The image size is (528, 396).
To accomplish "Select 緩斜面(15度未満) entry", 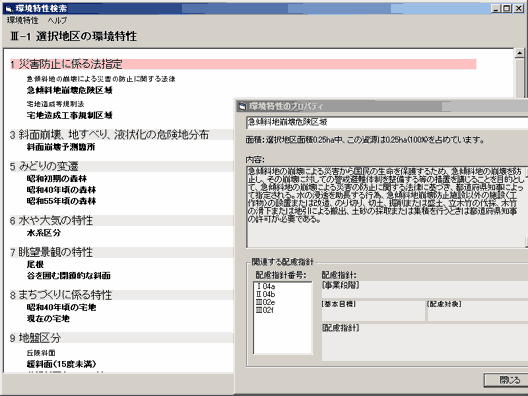I will click(61, 364).
